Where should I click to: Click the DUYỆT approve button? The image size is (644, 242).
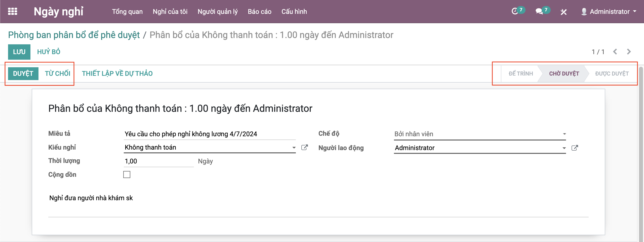click(23, 74)
